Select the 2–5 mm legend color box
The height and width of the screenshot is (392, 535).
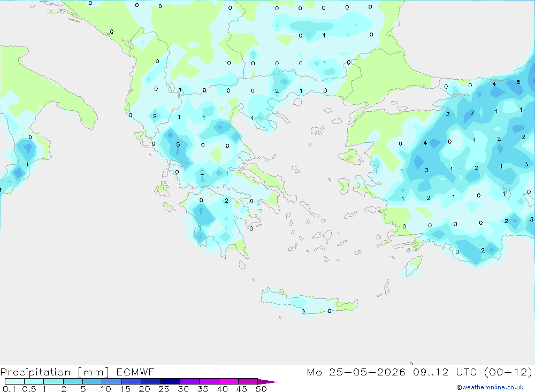tap(73, 381)
